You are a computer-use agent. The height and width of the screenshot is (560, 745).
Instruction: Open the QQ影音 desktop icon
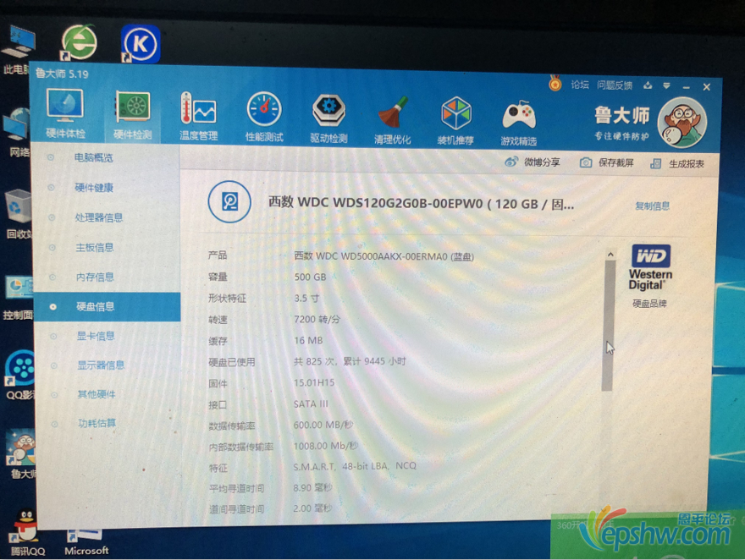pos(19,374)
